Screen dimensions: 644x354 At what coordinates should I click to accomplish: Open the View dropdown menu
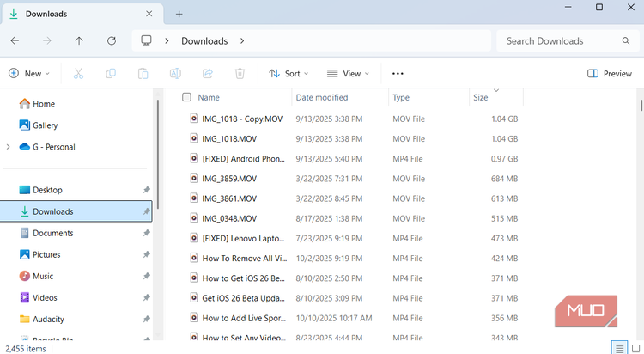tap(349, 74)
